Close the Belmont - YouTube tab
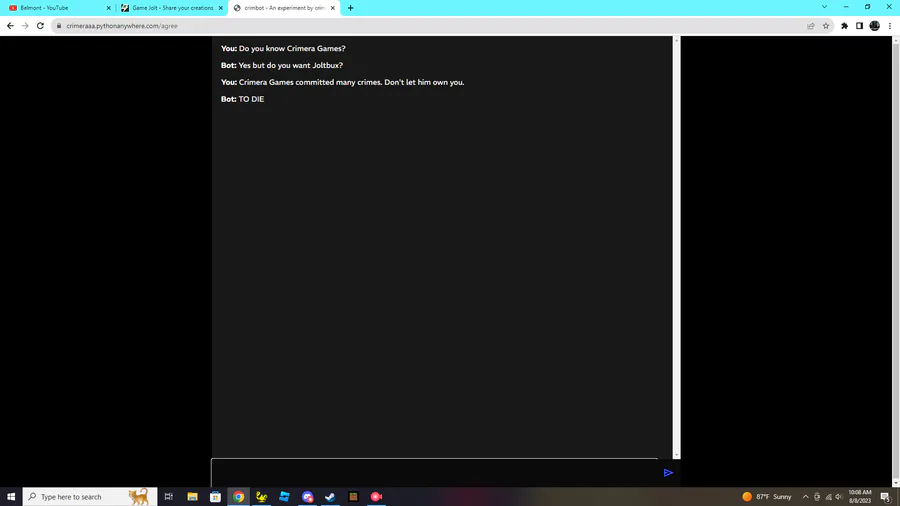The image size is (900, 506). point(108,8)
